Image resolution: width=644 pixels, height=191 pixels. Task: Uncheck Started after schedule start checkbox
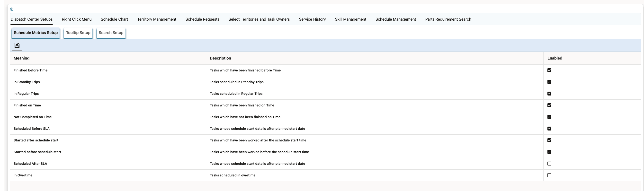coord(549,140)
